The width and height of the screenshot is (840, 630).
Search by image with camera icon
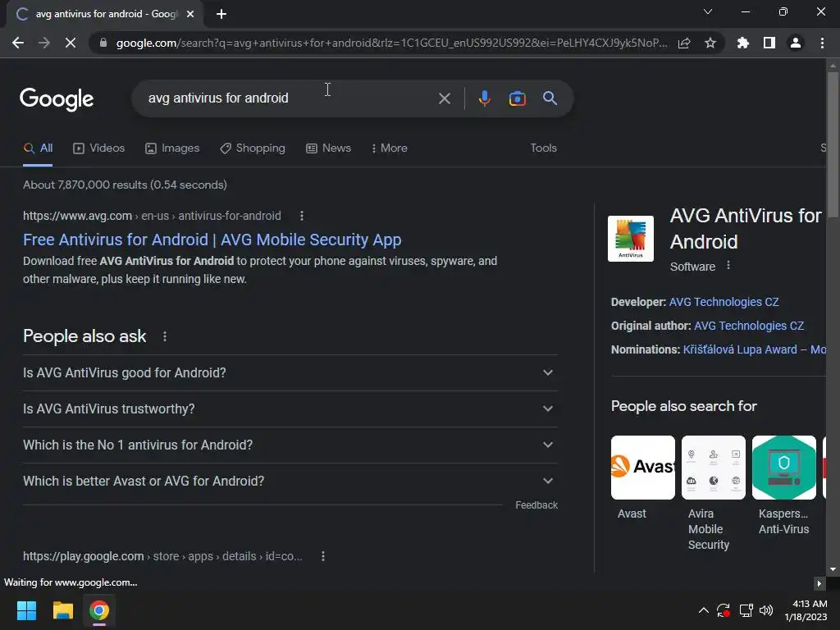(517, 98)
